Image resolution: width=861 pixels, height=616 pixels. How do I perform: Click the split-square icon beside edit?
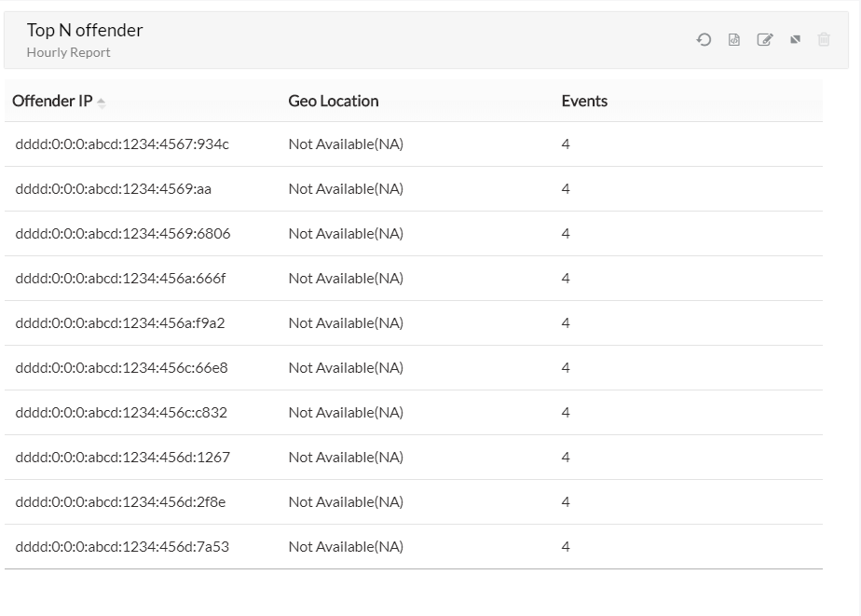(x=795, y=40)
